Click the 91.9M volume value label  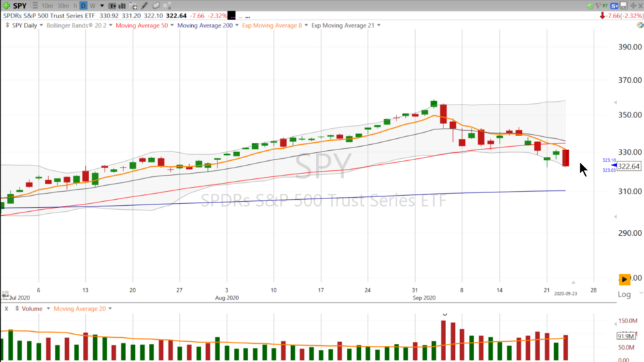click(x=626, y=336)
